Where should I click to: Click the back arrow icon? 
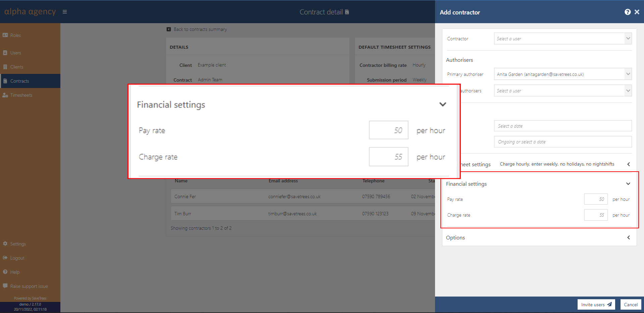(x=169, y=29)
